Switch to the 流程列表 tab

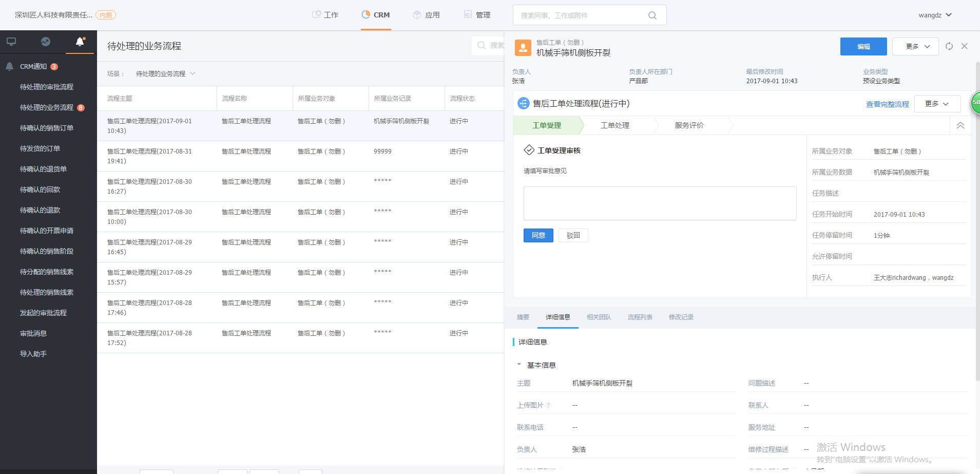tap(640, 317)
